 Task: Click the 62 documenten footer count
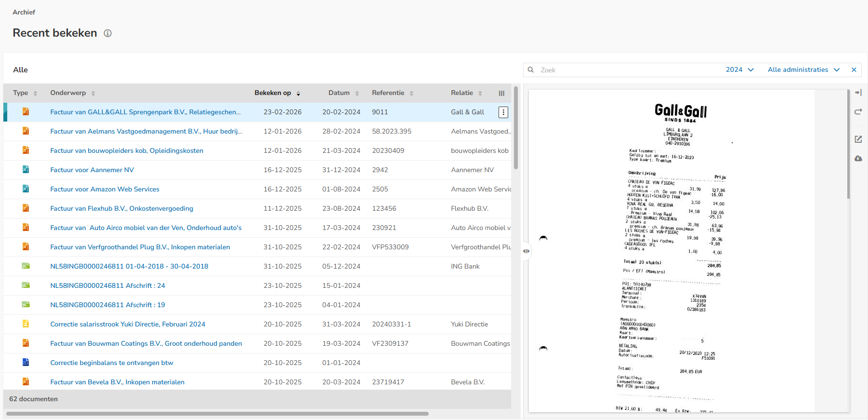point(33,399)
